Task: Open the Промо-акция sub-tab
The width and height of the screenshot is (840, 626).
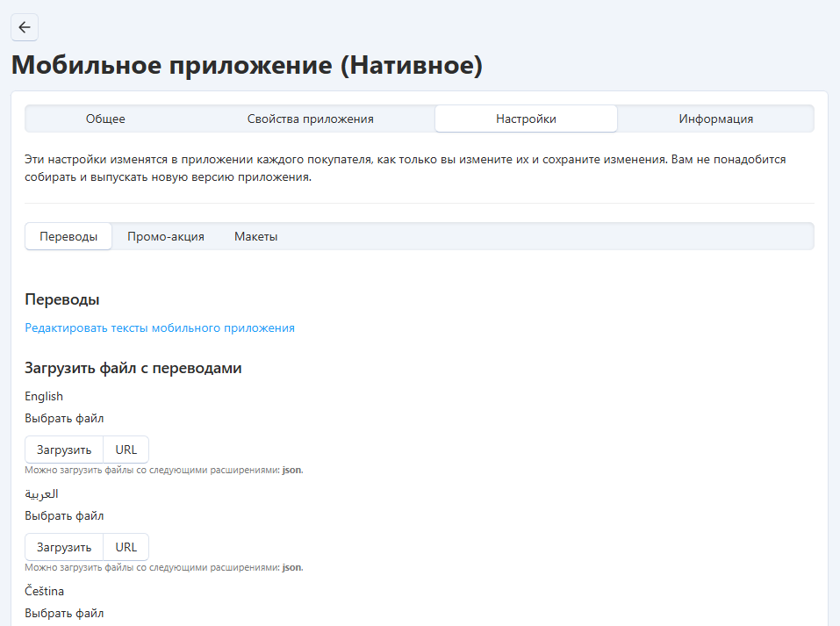Action: [166, 236]
